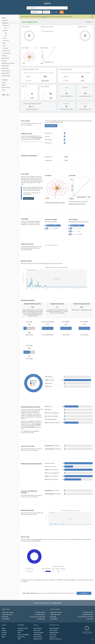Click TextLinks legend swatch in donut chart

pos(31,382)
